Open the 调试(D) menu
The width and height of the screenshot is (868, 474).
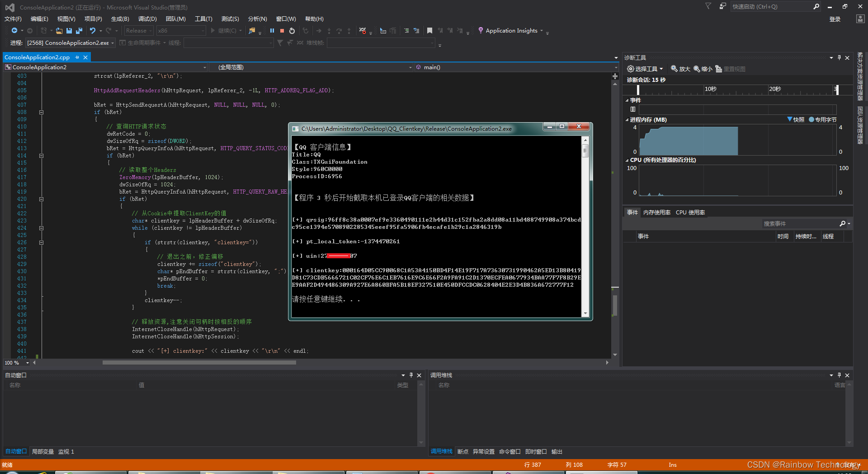147,19
